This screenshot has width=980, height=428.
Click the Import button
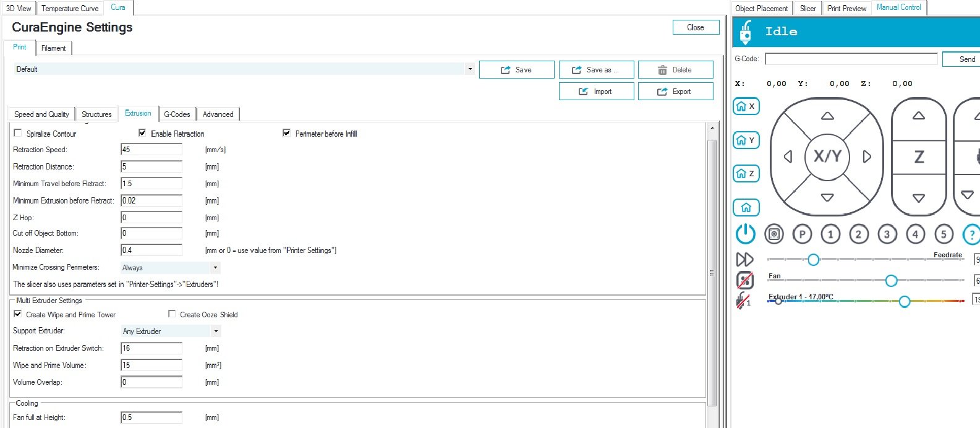coord(596,92)
